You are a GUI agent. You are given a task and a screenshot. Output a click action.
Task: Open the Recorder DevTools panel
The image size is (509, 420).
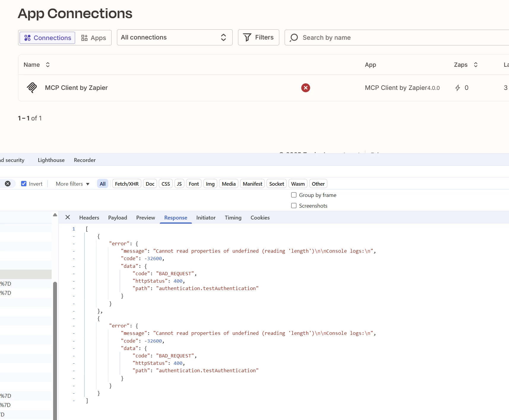pyautogui.click(x=85, y=160)
